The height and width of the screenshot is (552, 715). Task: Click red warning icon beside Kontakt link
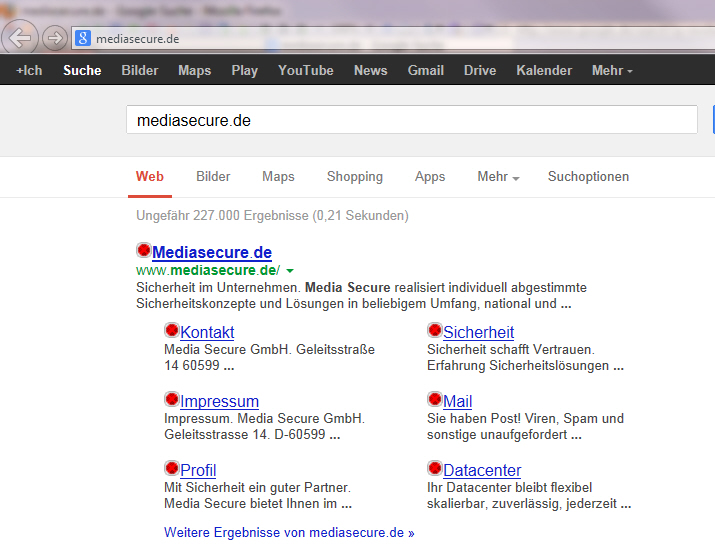tap(172, 330)
